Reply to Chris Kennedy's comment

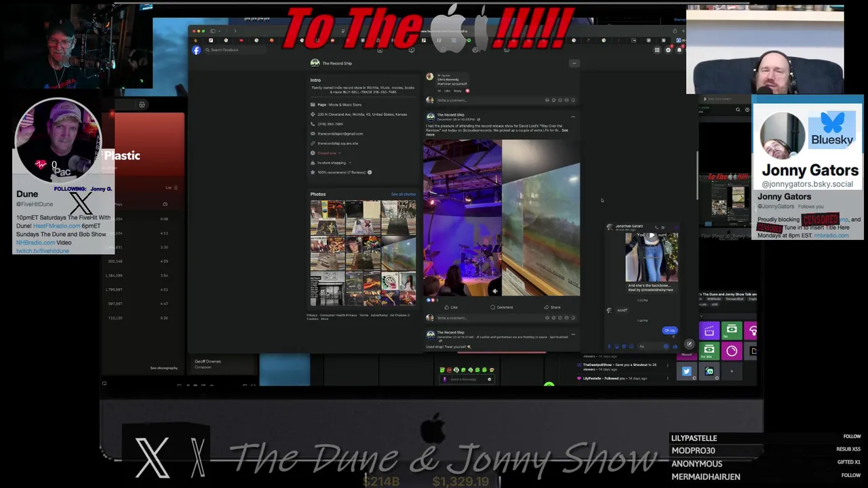coord(457,91)
